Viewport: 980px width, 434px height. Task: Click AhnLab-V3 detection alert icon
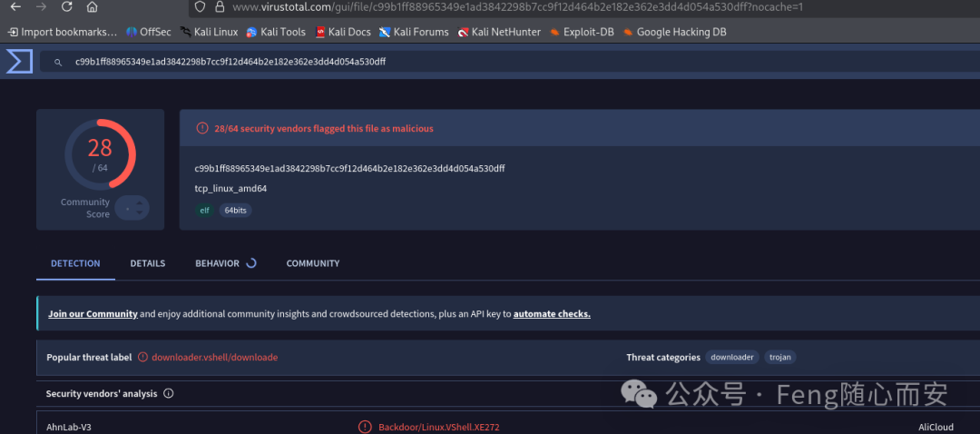point(365,427)
